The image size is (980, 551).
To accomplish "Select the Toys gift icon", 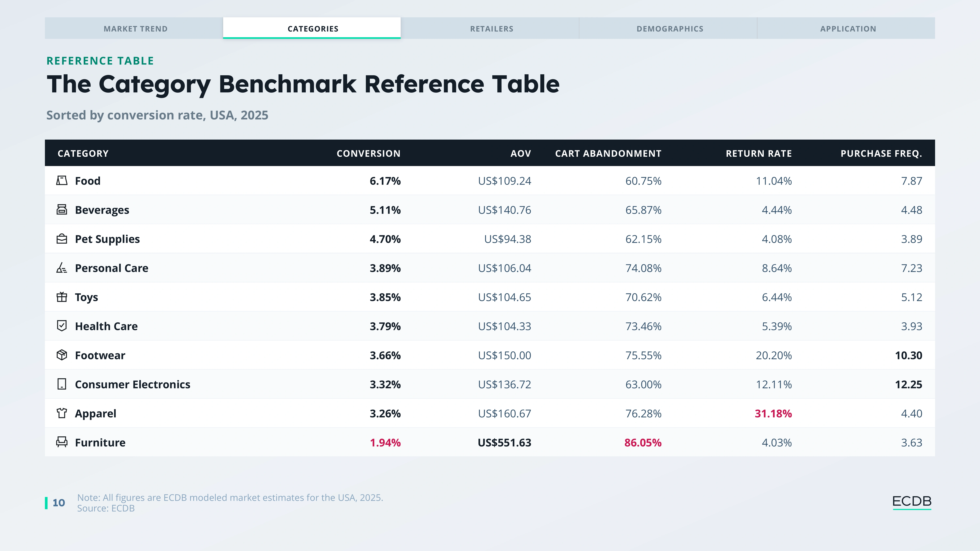I will [x=62, y=297].
